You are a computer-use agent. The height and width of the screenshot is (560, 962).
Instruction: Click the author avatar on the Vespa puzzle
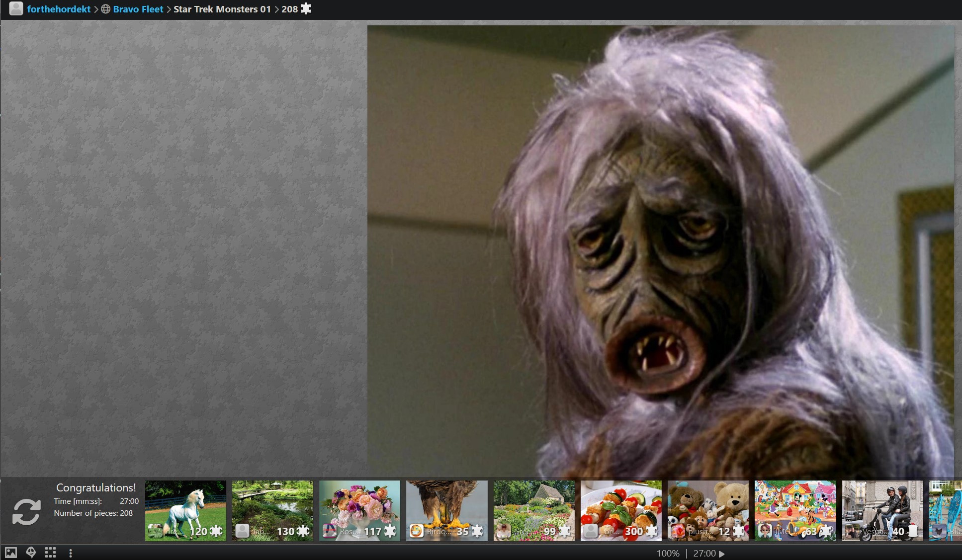pos(852,531)
